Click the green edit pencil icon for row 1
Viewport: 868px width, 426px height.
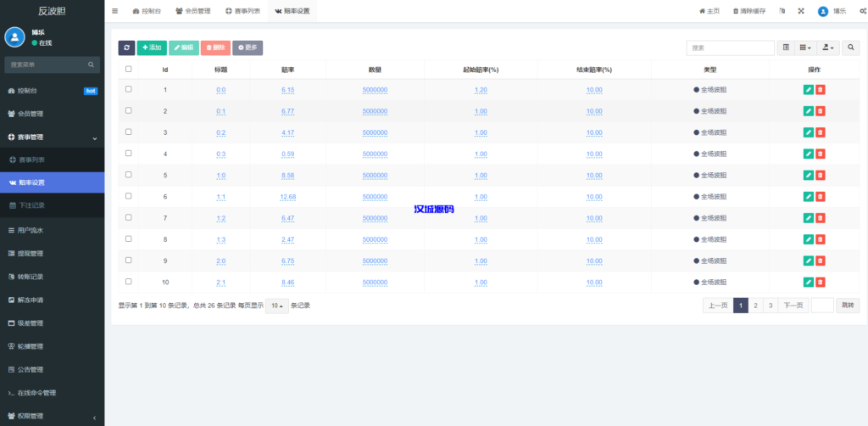pyautogui.click(x=808, y=90)
